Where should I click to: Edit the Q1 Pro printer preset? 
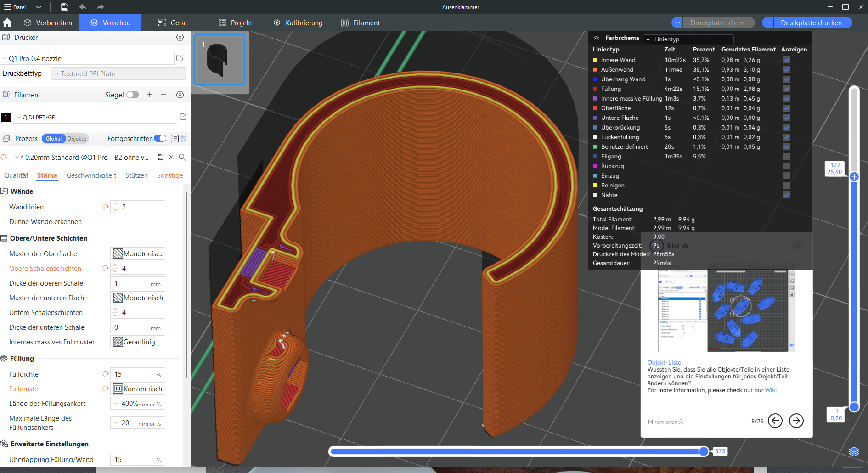[180, 58]
